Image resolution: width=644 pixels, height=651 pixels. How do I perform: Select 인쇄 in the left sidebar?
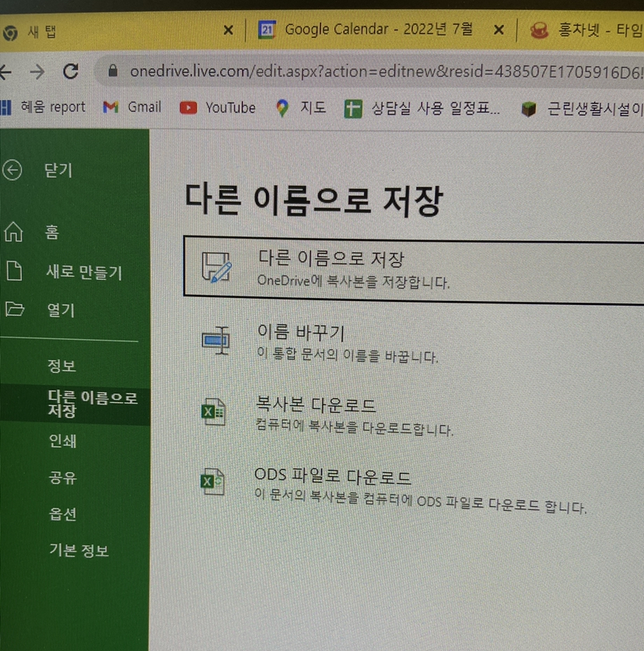(61, 441)
